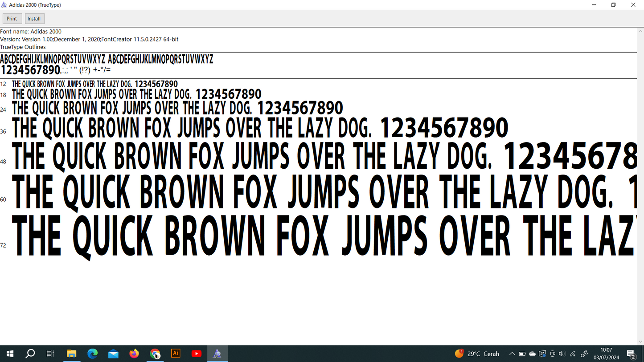This screenshot has height=362, width=644.
Task: Open the Mail app on taskbar
Action: [x=113, y=354]
